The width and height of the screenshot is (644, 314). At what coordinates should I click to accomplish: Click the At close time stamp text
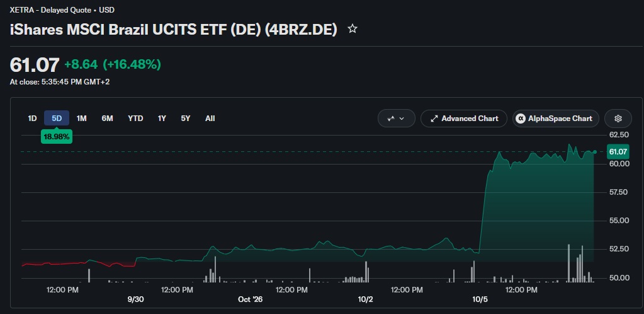tap(60, 82)
